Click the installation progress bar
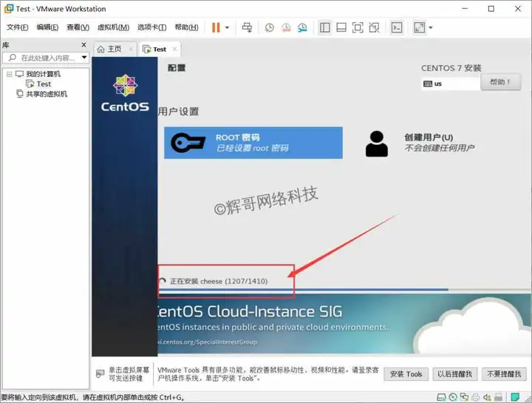The height and width of the screenshot is (403, 532). pyautogui.click(x=344, y=290)
